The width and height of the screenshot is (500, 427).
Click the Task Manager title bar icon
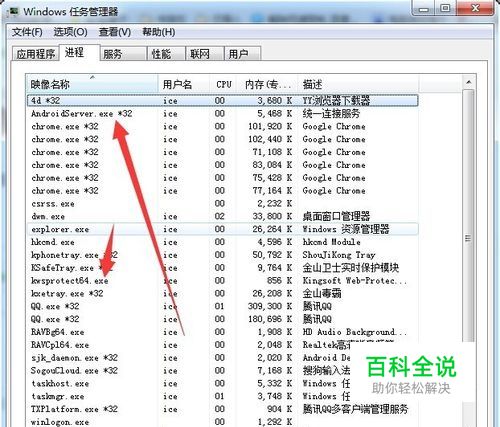click(14, 11)
